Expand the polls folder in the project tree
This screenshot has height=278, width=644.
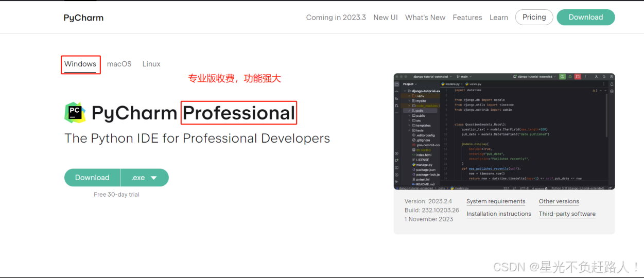[x=409, y=111]
